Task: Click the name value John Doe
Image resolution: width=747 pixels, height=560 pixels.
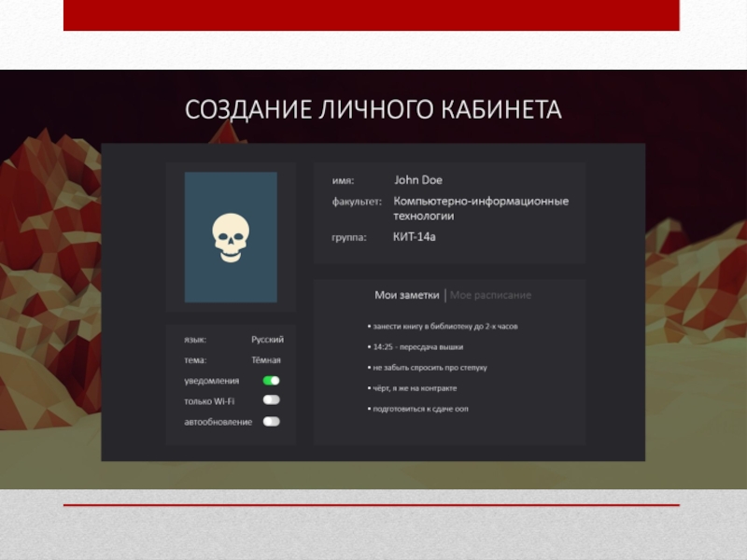Action: coord(418,180)
